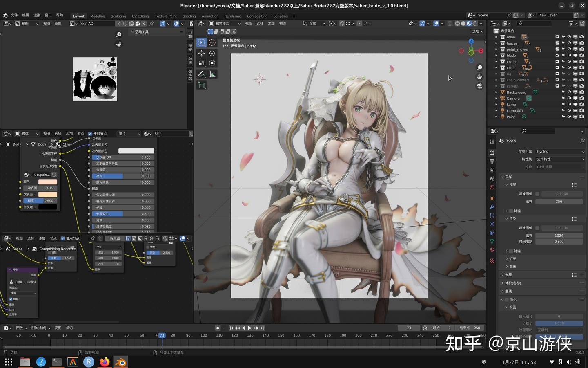
Task: Hide the Background object in the outliner
Action: tap(569, 92)
